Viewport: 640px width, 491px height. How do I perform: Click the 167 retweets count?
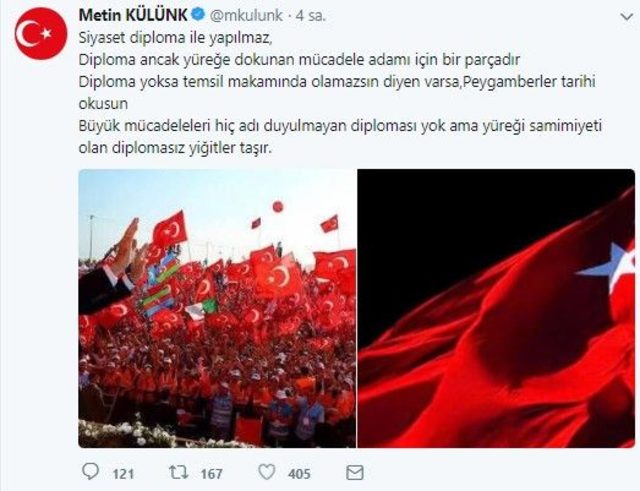211,474
